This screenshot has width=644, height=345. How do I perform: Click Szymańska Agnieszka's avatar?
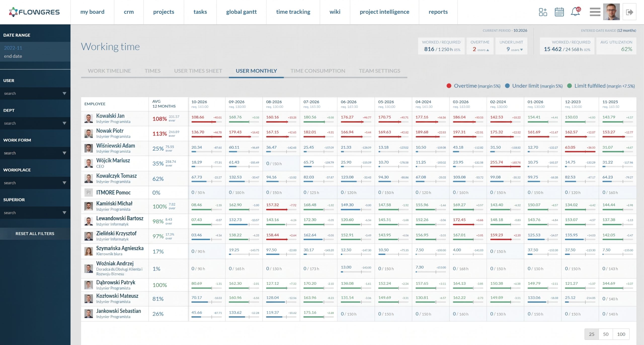89,251
